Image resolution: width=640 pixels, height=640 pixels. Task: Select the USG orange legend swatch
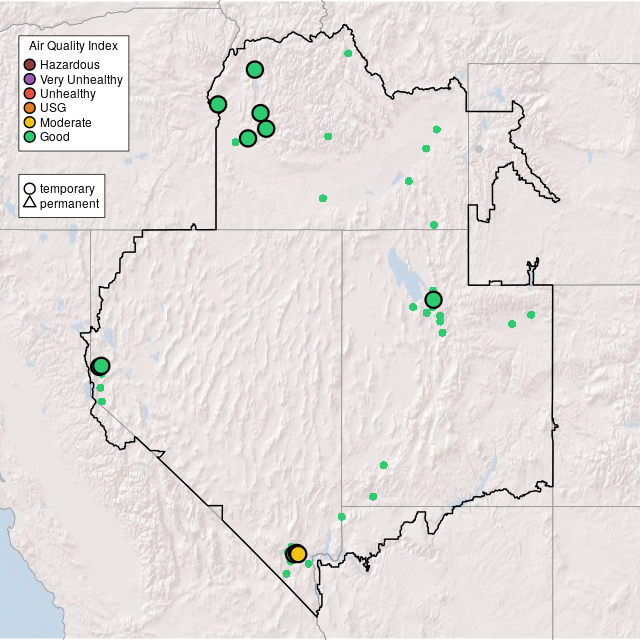tap(30, 108)
